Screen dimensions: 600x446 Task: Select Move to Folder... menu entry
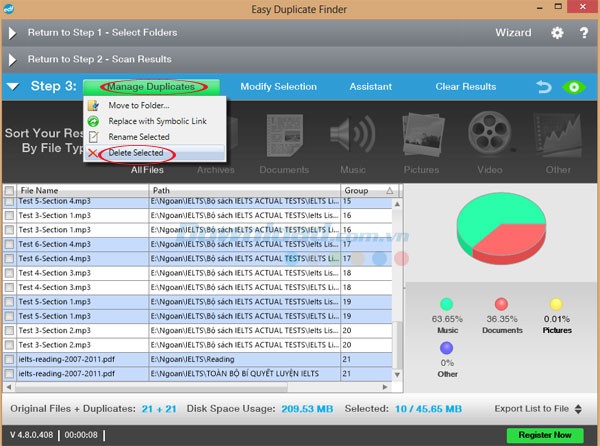coord(138,105)
